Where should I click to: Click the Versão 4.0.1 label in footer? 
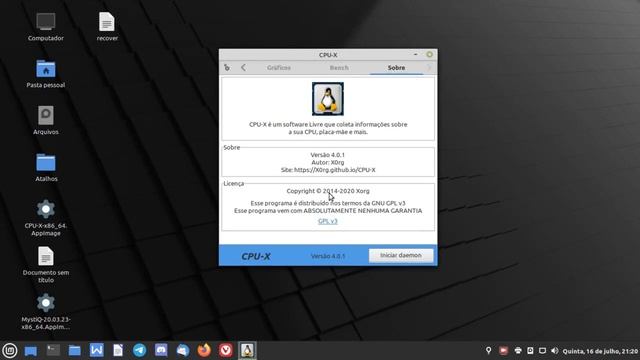(x=328, y=256)
